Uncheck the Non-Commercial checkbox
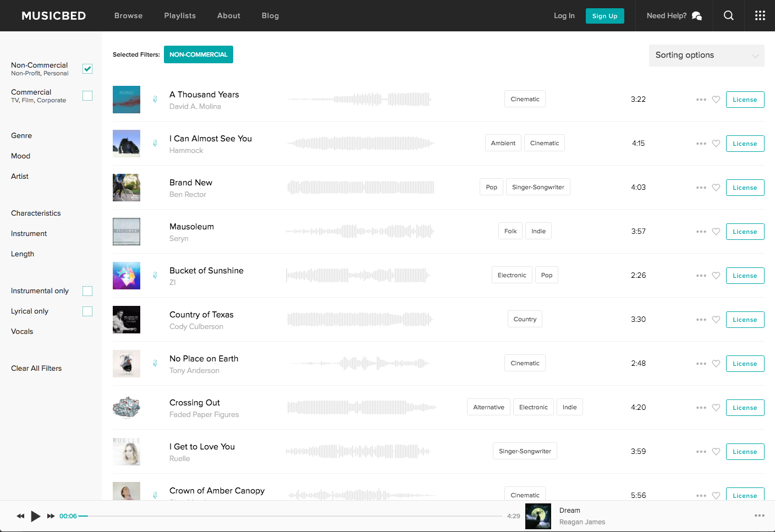 coord(87,69)
